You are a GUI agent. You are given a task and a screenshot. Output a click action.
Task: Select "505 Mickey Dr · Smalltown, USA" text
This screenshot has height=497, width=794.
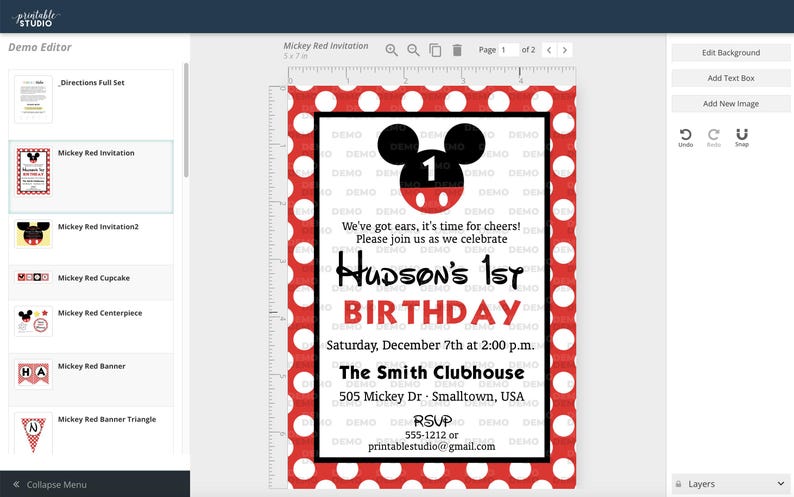click(x=431, y=396)
